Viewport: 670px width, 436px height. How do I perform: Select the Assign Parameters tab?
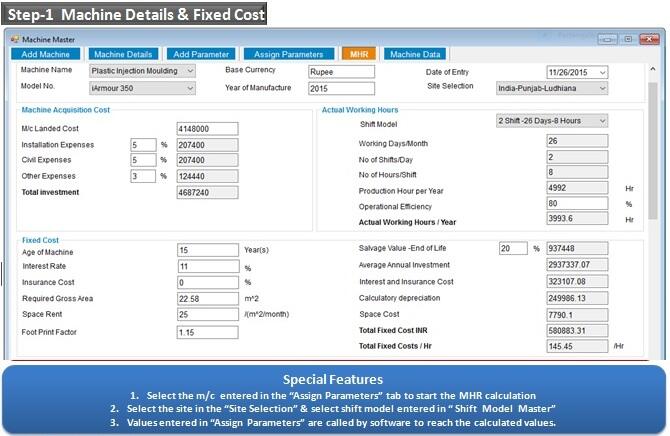click(x=288, y=54)
